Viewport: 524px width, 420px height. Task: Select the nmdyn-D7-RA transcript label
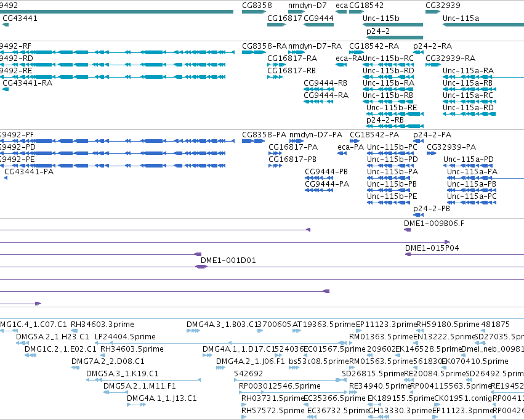tap(315, 46)
